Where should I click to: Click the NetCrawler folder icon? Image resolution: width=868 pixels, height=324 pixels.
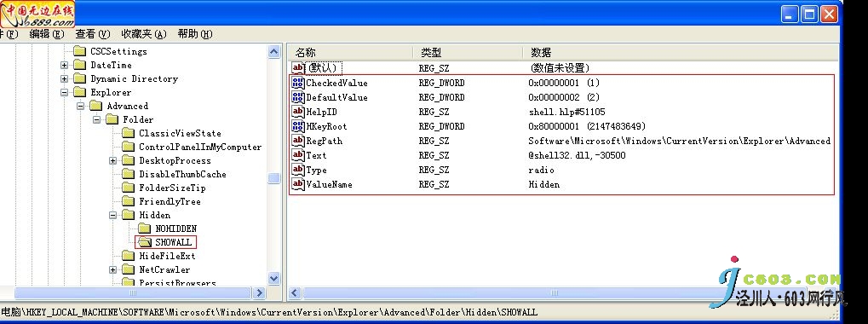129,269
